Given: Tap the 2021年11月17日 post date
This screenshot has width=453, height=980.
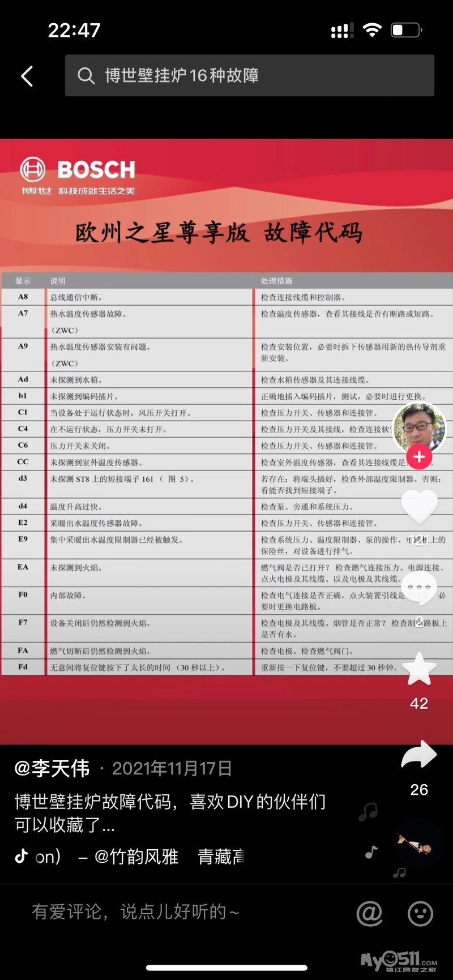Looking at the screenshot, I should [x=172, y=768].
